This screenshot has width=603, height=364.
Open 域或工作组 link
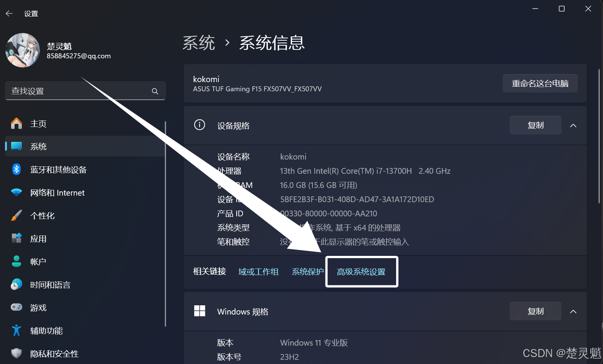pos(258,272)
